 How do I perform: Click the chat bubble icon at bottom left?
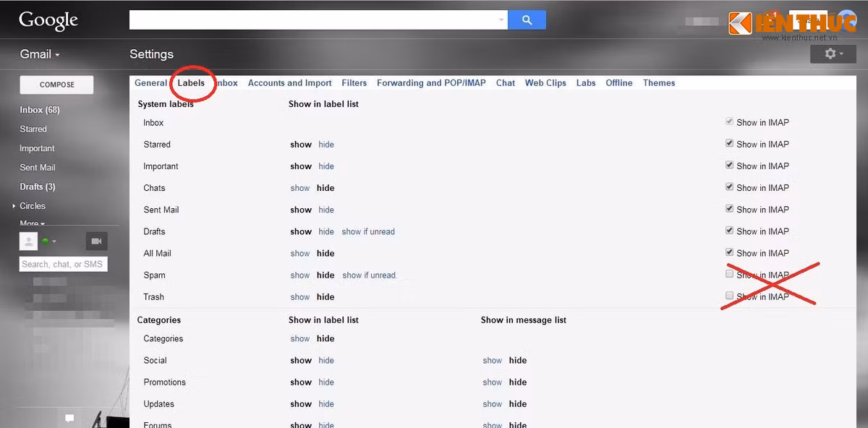(69, 418)
